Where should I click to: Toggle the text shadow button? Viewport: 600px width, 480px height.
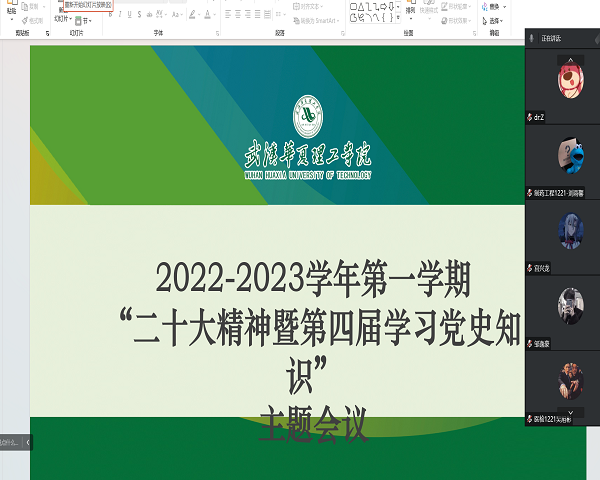(149, 15)
